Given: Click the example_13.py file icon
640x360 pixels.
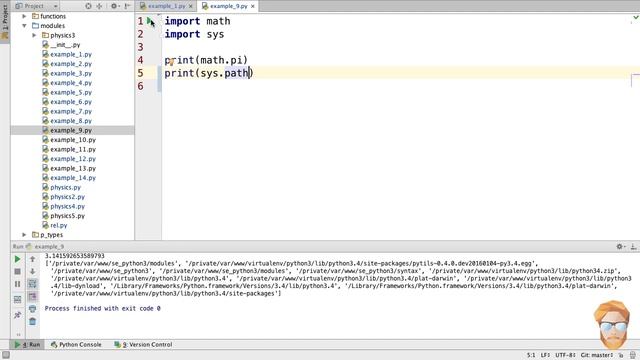Looking at the screenshot, I should (x=45, y=168).
